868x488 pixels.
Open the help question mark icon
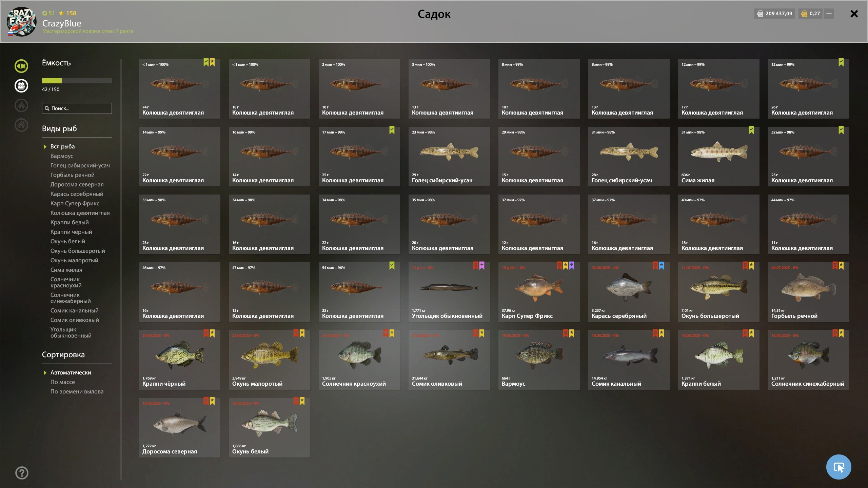(22, 473)
